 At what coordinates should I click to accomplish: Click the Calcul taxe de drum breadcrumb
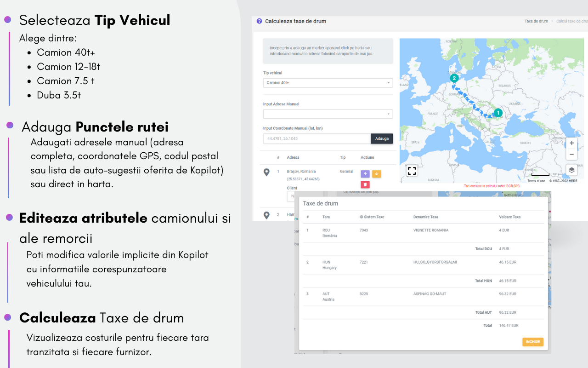[x=572, y=21]
